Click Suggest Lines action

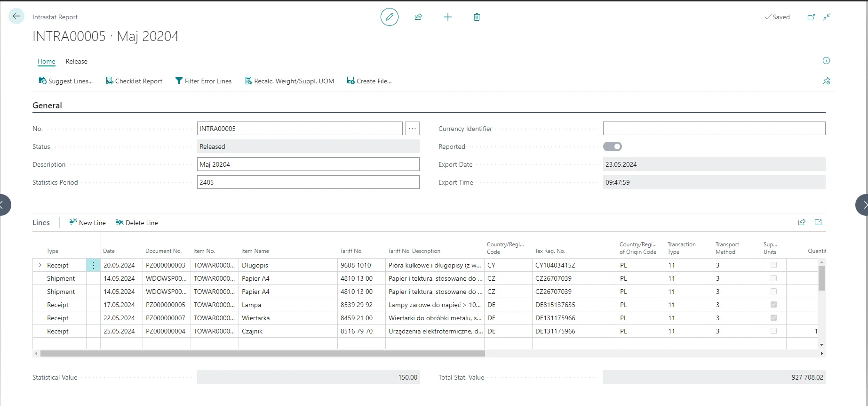66,81
